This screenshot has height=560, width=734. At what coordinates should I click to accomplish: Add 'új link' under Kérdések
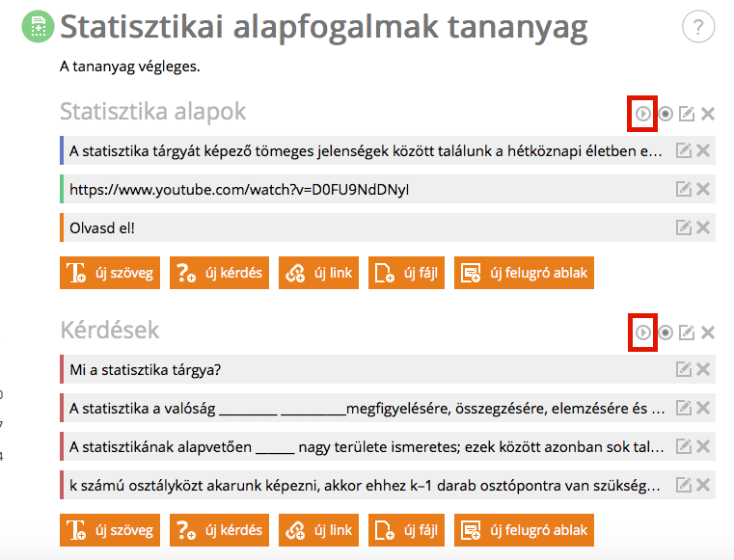click(x=319, y=530)
